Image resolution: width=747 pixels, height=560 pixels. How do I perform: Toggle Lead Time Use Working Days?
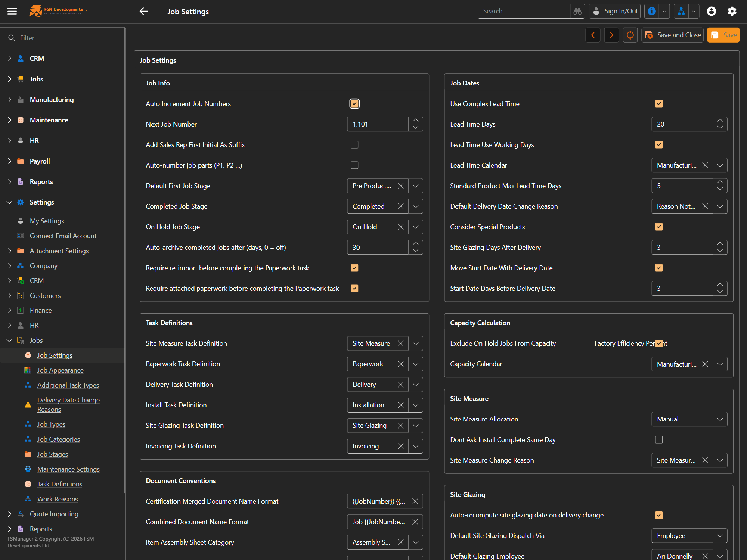[x=659, y=145]
